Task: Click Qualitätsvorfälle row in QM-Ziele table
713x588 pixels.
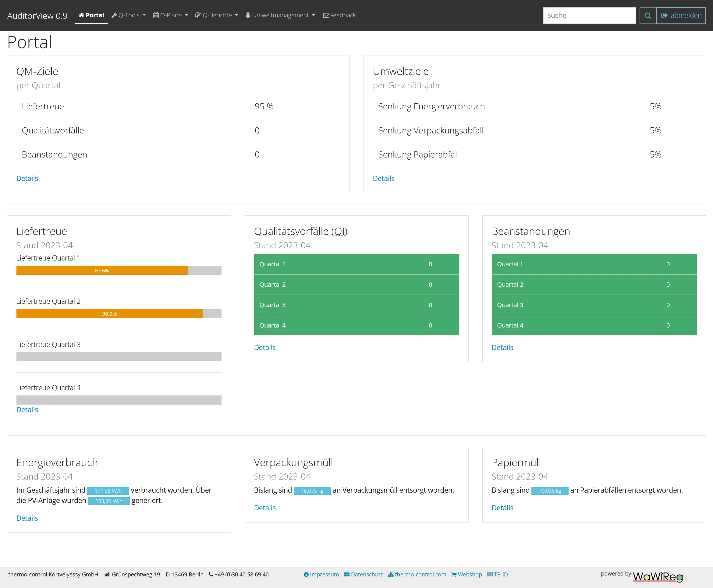Action: 178,130
